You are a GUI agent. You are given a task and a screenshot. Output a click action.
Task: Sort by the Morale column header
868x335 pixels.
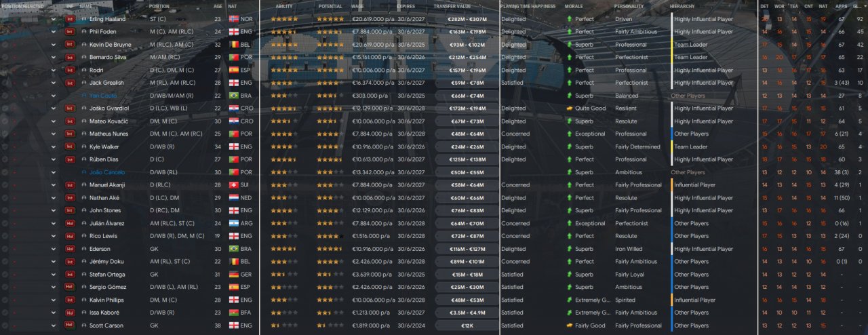click(x=574, y=6)
